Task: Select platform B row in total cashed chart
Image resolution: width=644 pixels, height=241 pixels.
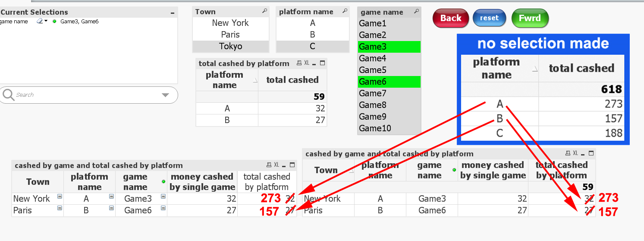Action: point(261,120)
